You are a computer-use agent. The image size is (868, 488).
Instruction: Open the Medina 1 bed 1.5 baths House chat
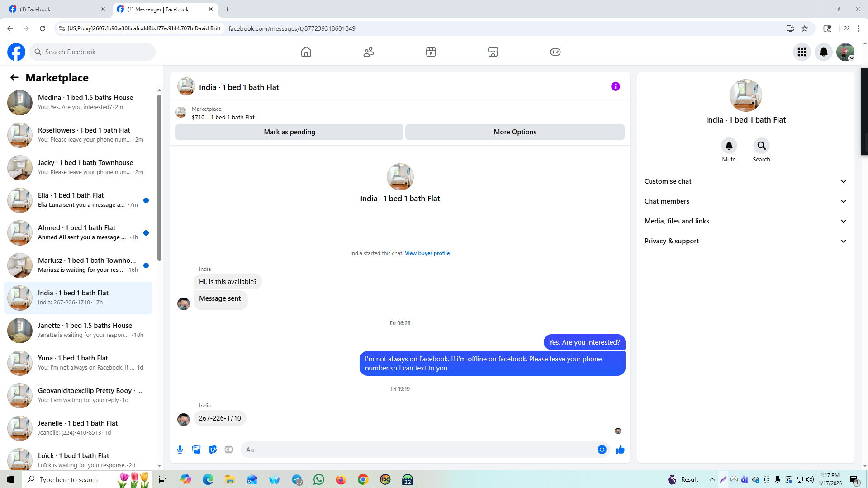pos(78,102)
